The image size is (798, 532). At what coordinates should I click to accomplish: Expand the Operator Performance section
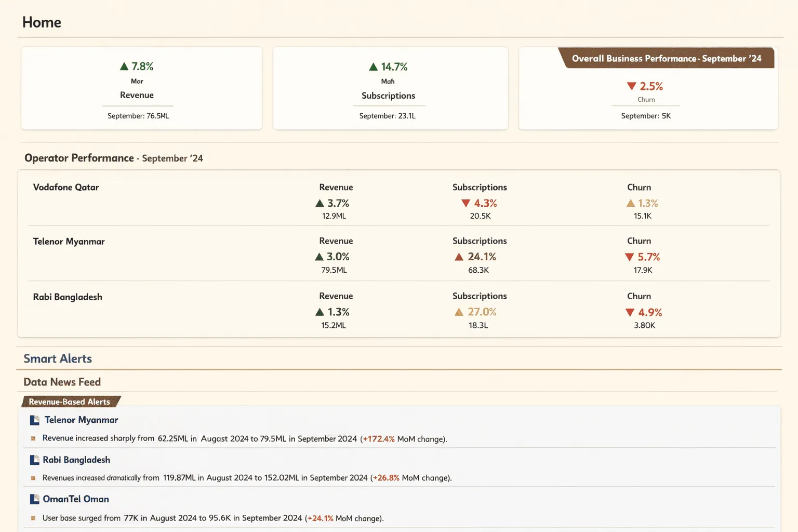click(79, 158)
